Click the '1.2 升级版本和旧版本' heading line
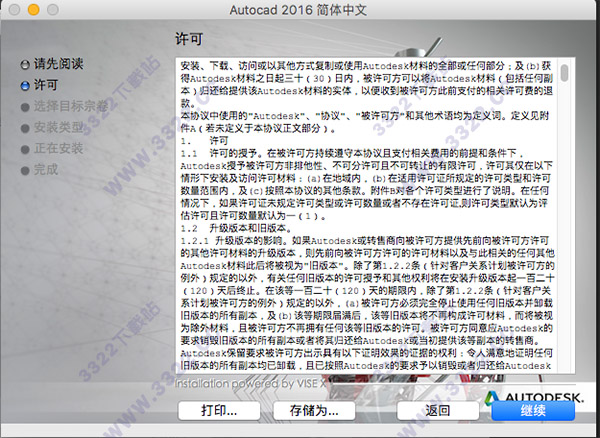 (x=236, y=228)
